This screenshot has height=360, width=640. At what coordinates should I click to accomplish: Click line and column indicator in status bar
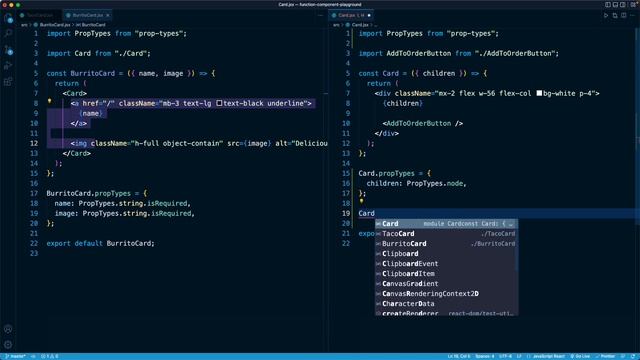pos(458,356)
